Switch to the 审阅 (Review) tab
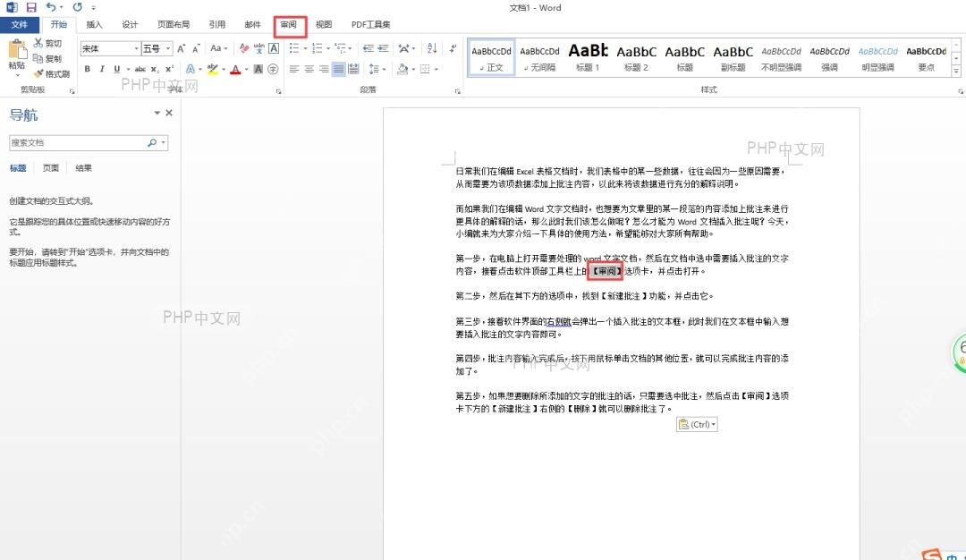Screen dimensions: 966x560 [288, 25]
